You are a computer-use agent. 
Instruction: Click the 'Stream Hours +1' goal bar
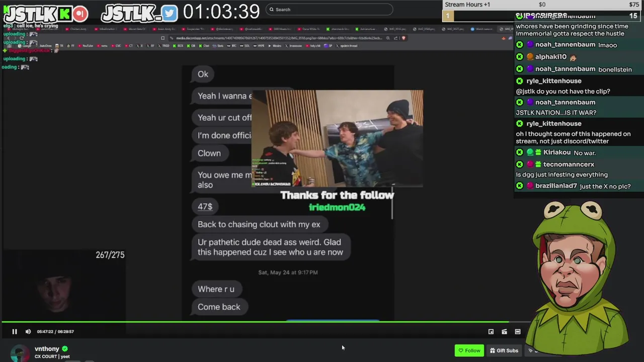542,5
